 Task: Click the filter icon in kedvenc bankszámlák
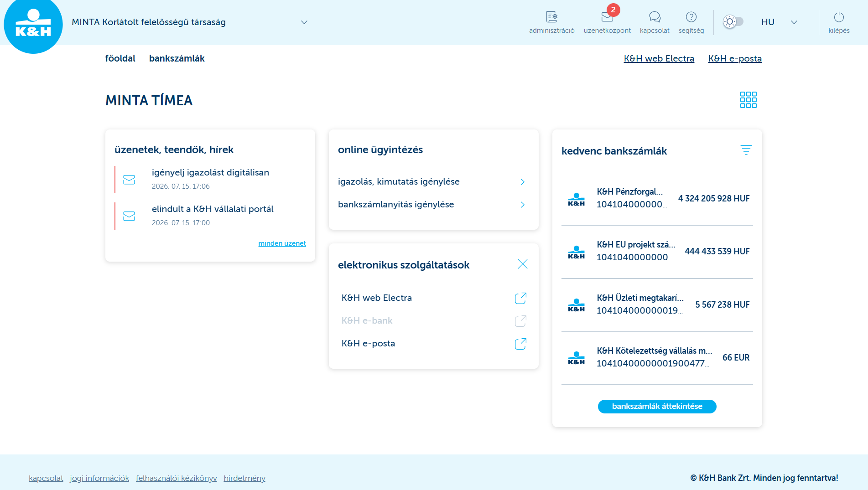[x=746, y=150]
